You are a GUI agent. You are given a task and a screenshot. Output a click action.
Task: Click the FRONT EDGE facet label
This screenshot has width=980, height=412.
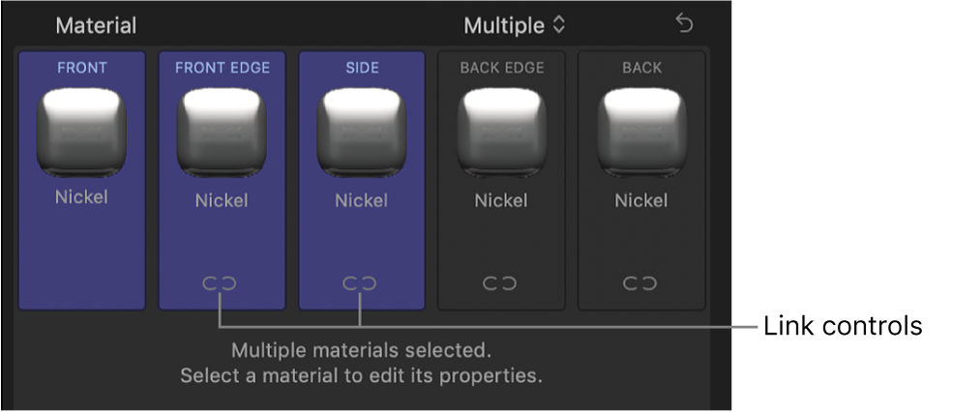[x=222, y=68]
